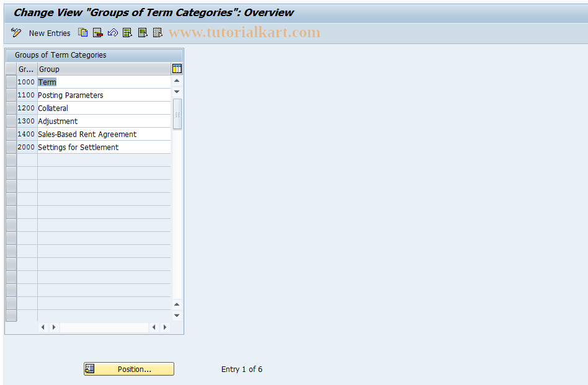The width and height of the screenshot is (588, 385).
Task: Click the 1300 group number cell
Action: coord(27,121)
